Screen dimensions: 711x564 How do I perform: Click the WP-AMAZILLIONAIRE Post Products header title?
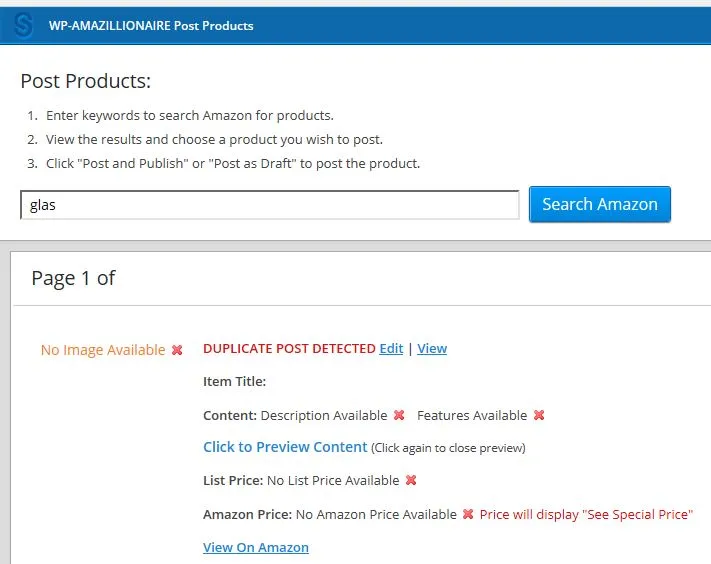coord(151,26)
